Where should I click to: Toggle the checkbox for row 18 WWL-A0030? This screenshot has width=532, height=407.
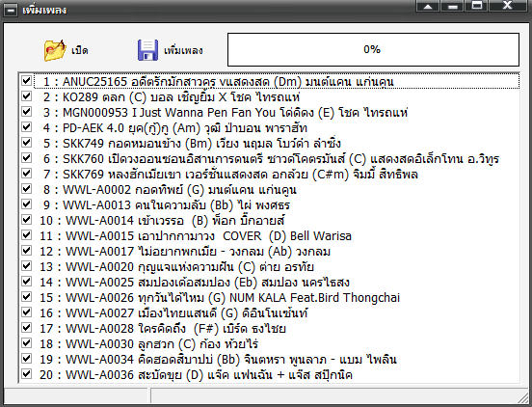[26, 343]
